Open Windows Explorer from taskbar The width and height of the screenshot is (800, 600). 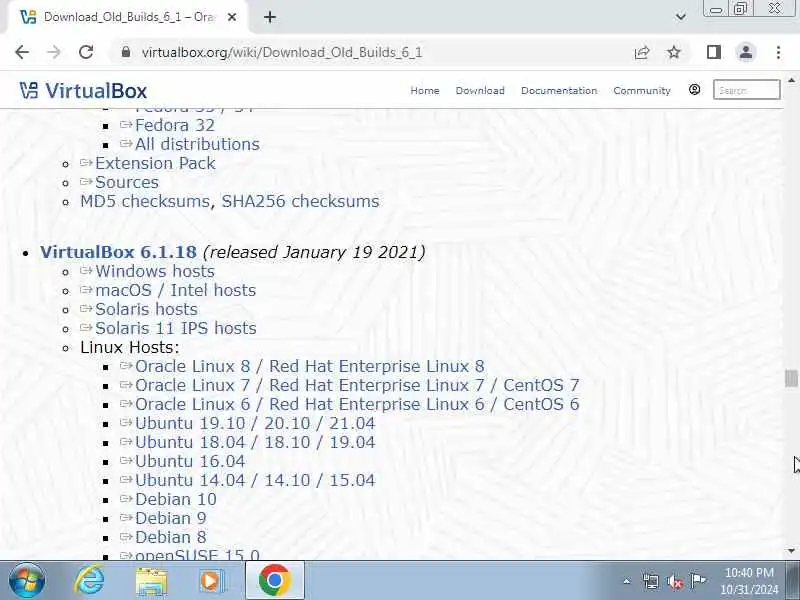(x=151, y=582)
